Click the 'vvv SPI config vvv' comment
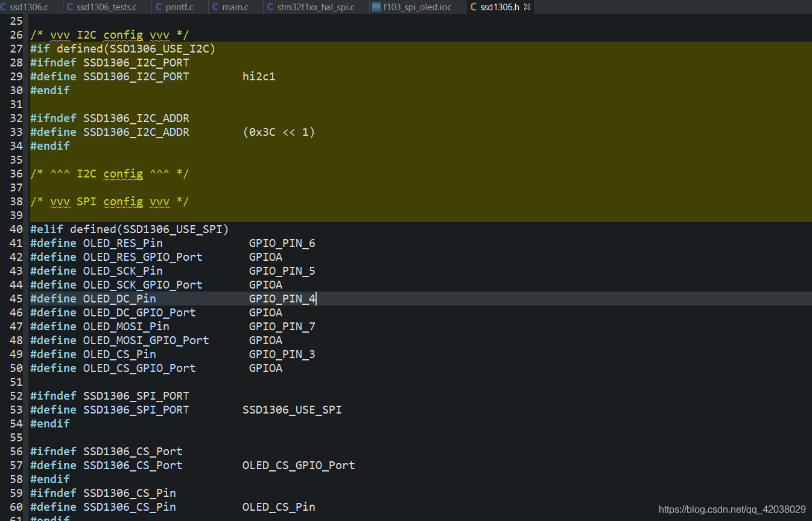The width and height of the screenshot is (812, 521). [x=110, y=202]
